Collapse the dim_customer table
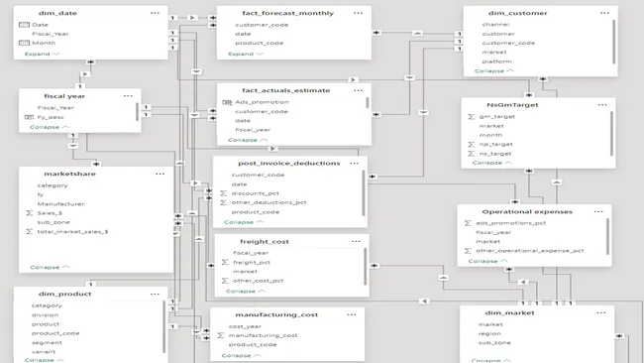Image resolution: width=644 pixels, height=363 pixels. point(494,71)
